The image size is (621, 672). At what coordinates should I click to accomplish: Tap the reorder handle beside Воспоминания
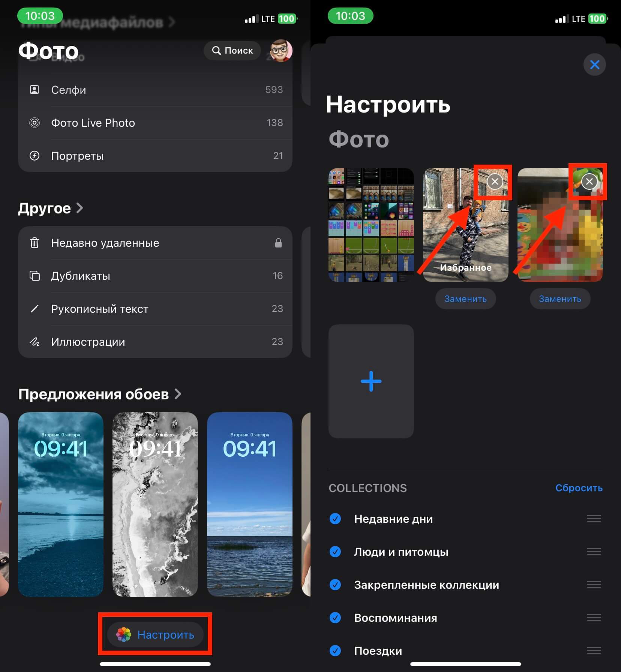pos(594,617)
